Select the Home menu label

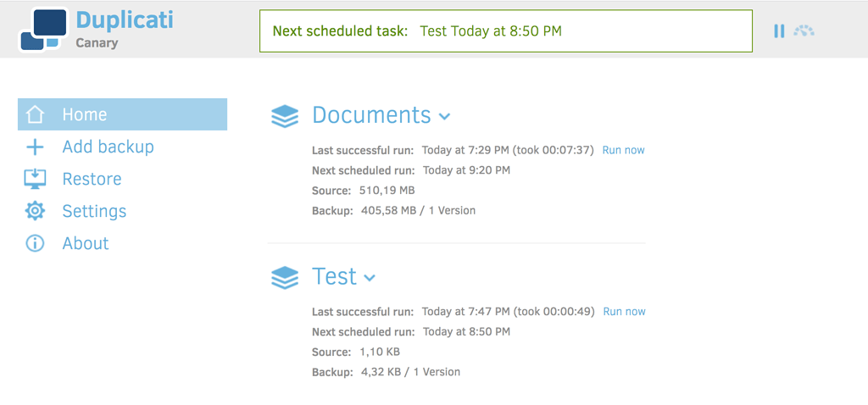point(85,114)
